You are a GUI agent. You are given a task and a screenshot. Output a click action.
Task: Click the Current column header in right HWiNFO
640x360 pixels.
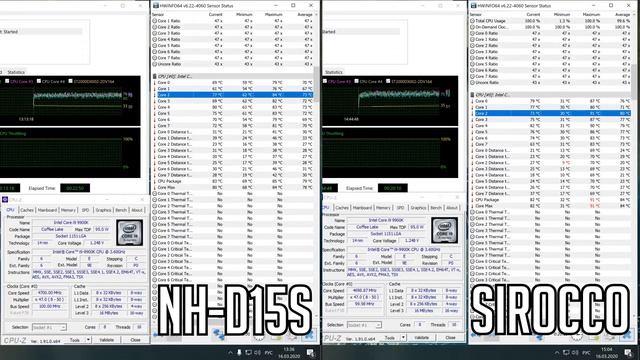tap(533, 14)
